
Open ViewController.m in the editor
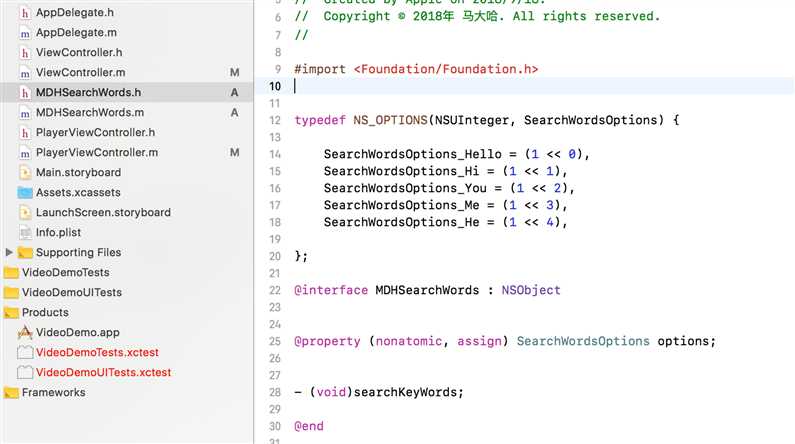tap(81, 72)
